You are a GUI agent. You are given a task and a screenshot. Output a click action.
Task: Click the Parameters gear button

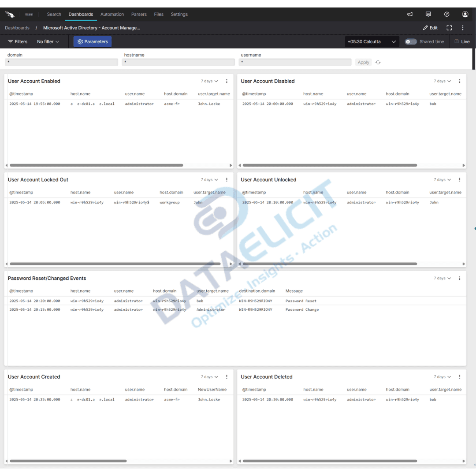(x=92, y=41)
